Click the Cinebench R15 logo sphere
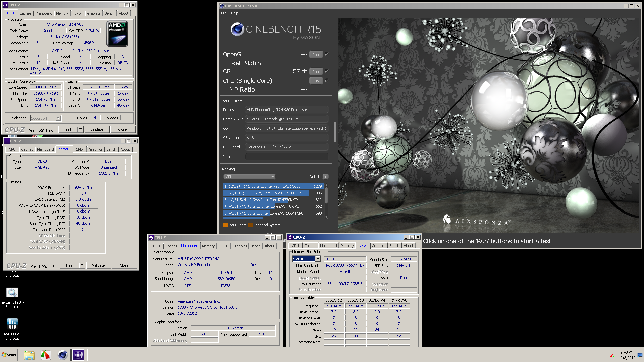This screenshot has height=362, width=644. click(x=237, y=29)
